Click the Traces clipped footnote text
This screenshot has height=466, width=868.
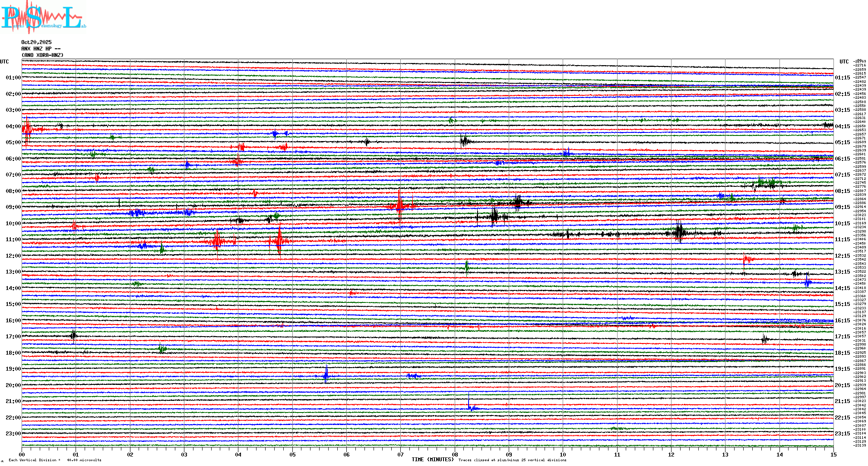512,460
